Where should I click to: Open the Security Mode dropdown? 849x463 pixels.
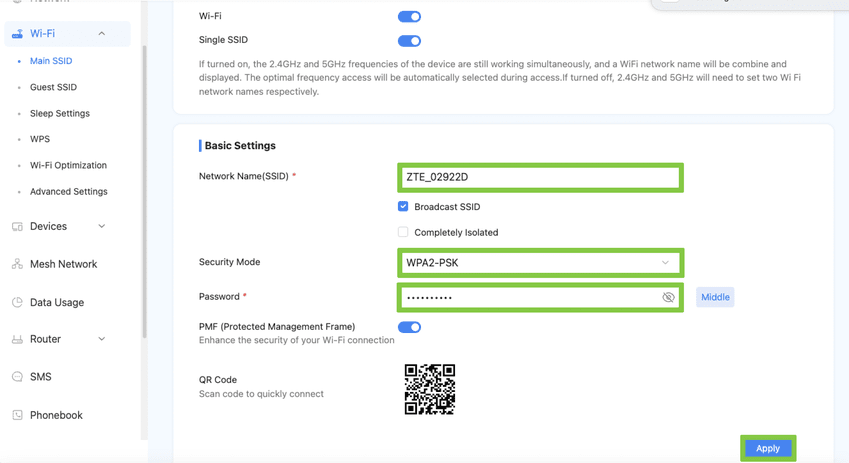click(540, 263)
